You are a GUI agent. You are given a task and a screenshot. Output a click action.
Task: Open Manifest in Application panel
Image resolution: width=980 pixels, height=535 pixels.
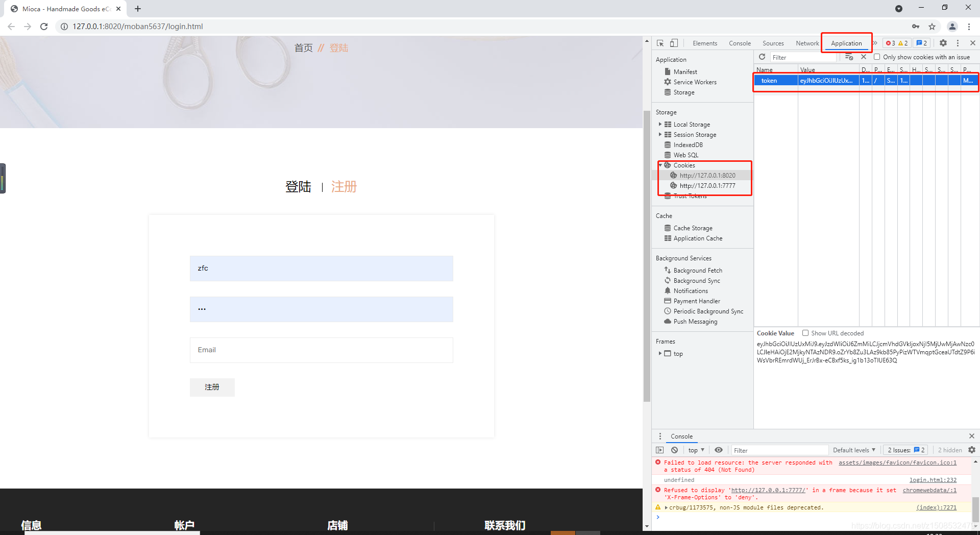[685, 72]
